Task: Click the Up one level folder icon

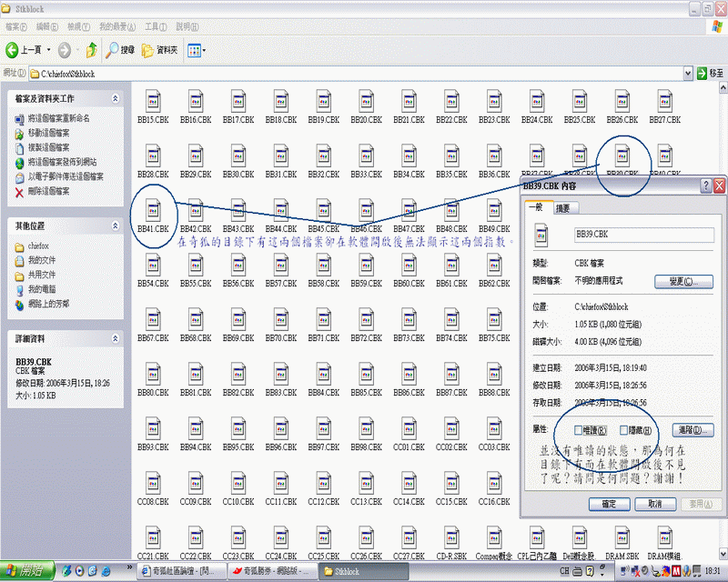Action: click(92, 50)
